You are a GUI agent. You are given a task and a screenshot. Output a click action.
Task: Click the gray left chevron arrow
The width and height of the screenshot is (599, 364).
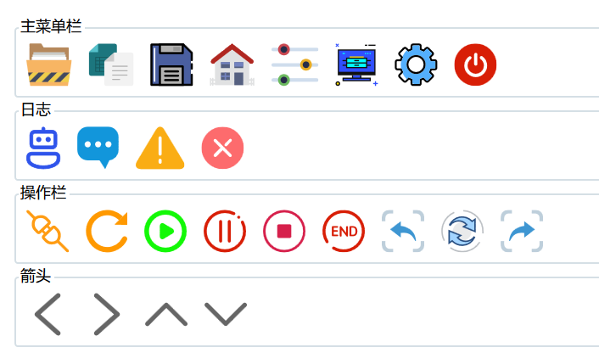48,314
